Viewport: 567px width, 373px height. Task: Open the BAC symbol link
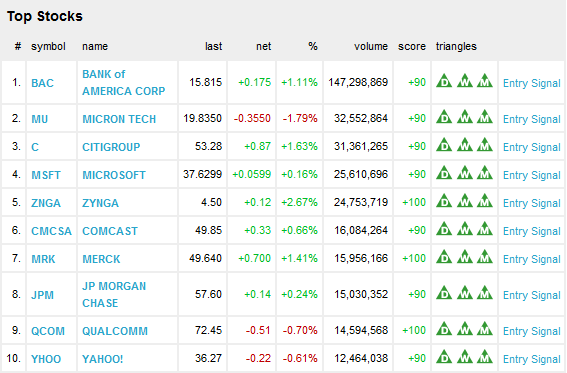[x=42, y=83]
